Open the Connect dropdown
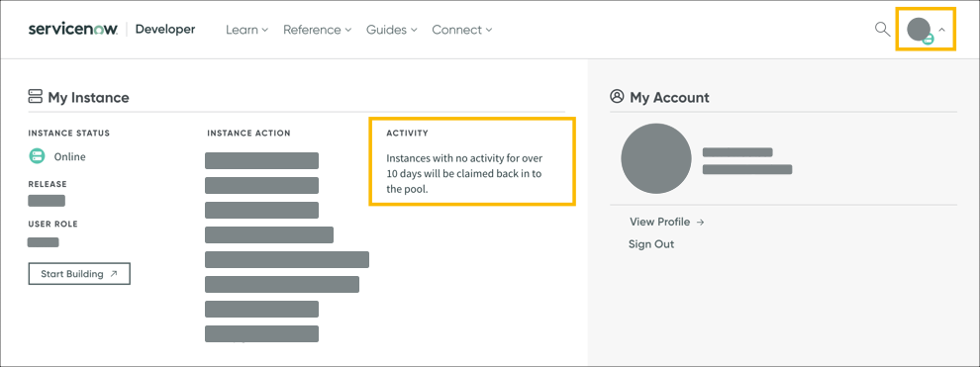The height and width of the screenshot is (367, 980). point(462,30)
